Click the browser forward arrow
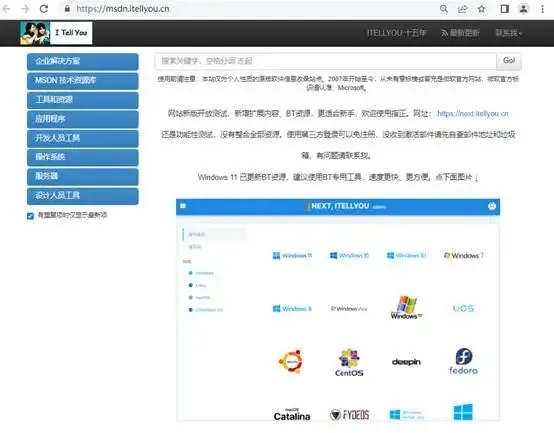554x433 pixels. pyautogui.click(x=25, y=9)
